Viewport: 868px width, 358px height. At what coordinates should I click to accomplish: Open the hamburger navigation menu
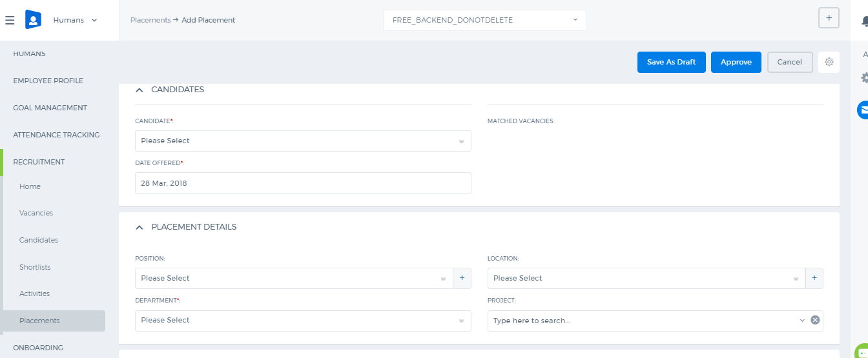(10, 20)
